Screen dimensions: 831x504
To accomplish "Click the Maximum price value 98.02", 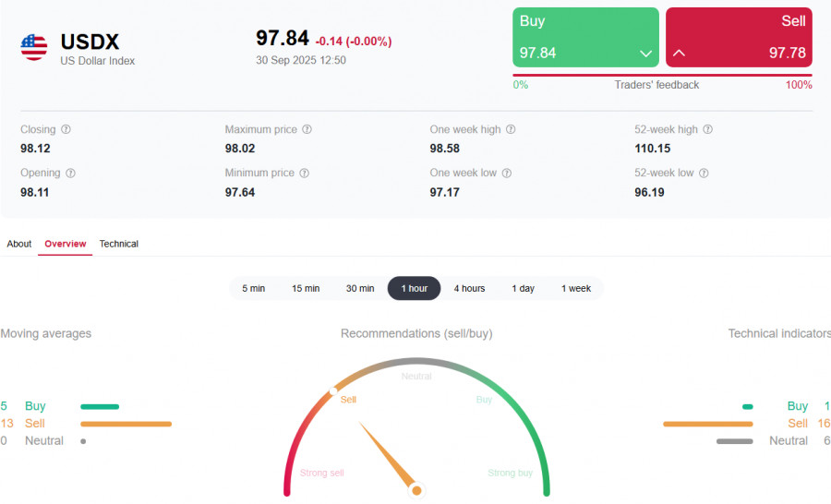I will [x=239, y=149].
